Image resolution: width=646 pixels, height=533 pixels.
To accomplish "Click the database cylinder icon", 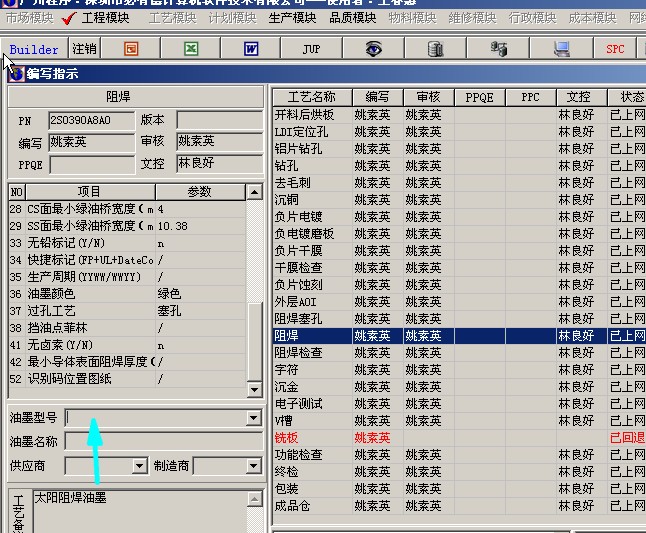I will (x=435, y=49).
